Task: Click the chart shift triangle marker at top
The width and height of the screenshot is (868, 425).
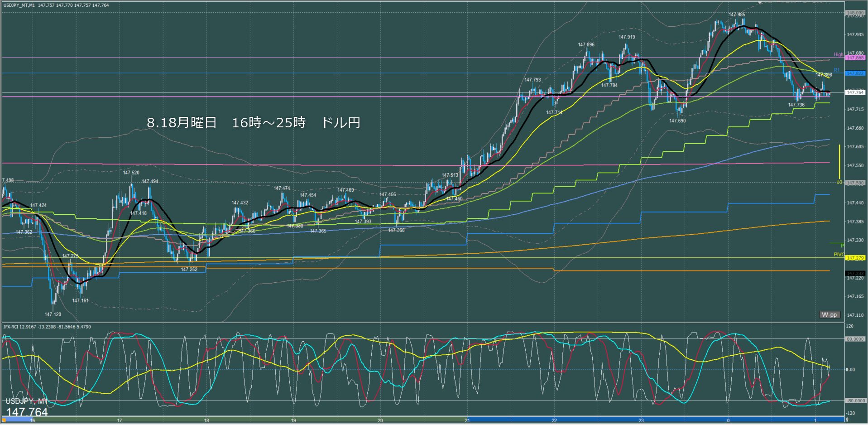Action: 760,3
